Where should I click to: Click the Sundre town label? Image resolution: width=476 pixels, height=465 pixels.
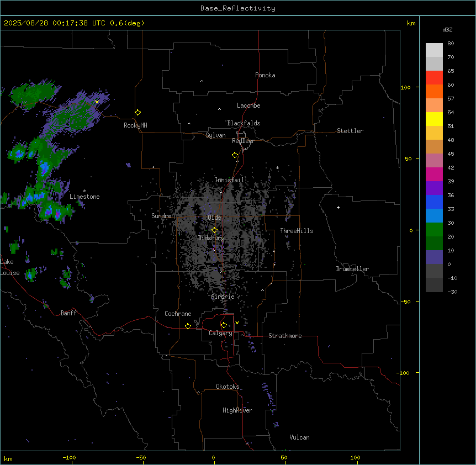pos(161,216)
